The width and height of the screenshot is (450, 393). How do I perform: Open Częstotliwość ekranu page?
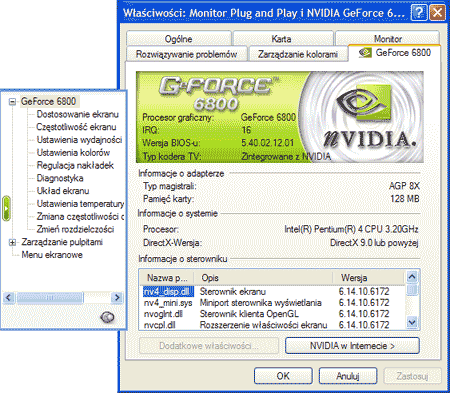[76, 127]
